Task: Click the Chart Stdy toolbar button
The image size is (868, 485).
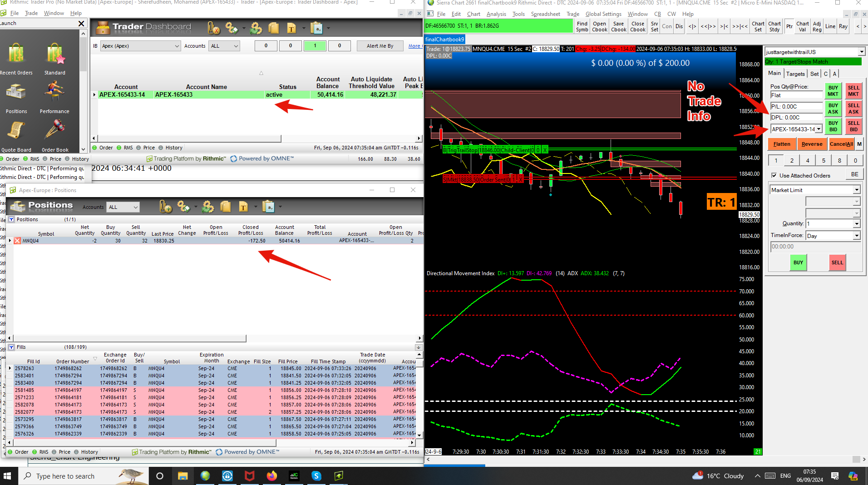Action: 774,26
